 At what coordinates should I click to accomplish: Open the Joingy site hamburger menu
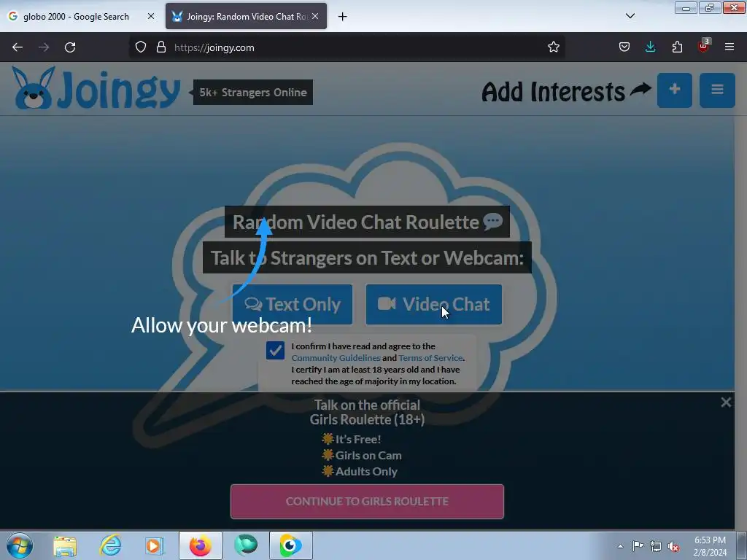coord(718,90)
